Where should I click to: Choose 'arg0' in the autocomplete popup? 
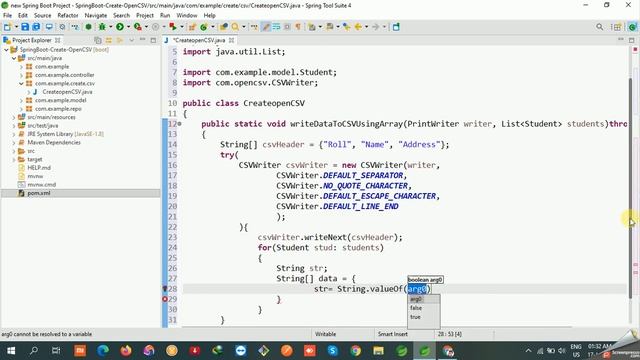pyautogui.click(x=416, y=299)
